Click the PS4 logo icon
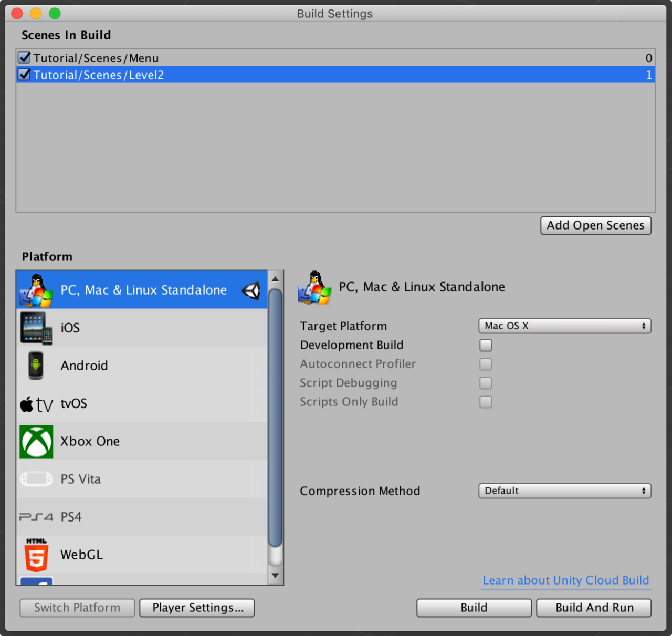Screen dimensions: 672x636 pyautogui.click(x=36, y=517)
